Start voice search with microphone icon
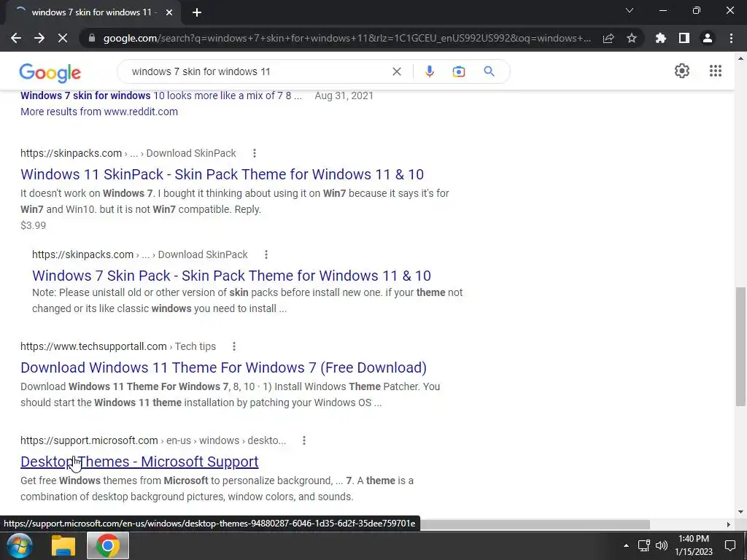 pos(429,71)
